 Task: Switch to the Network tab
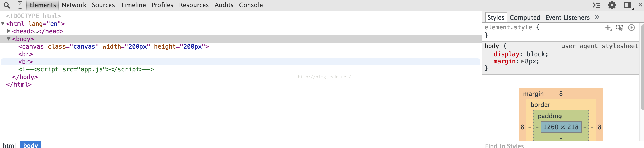[x=74, y=5]
